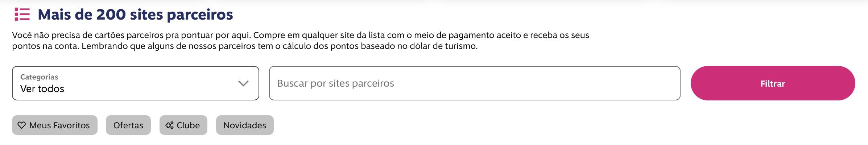
Task: Toggle the Meus Favoritos filter chip
Action: click(x=55, y=125)
